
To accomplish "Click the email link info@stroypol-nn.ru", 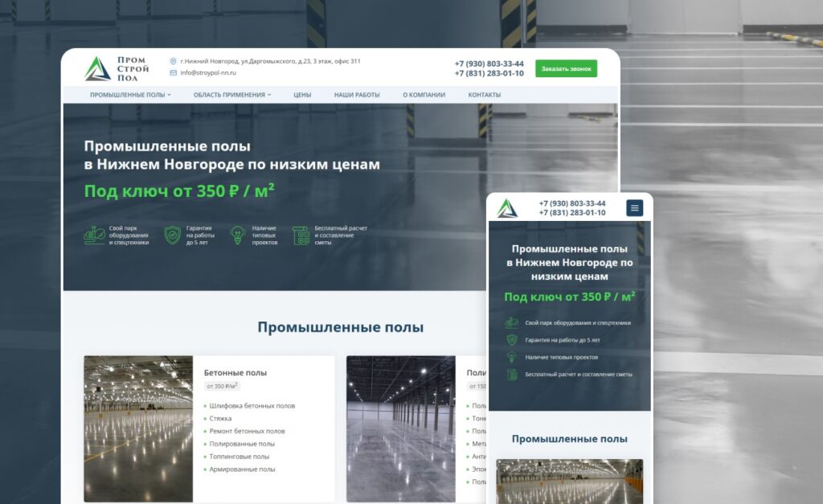I will [x=208, y=73].
